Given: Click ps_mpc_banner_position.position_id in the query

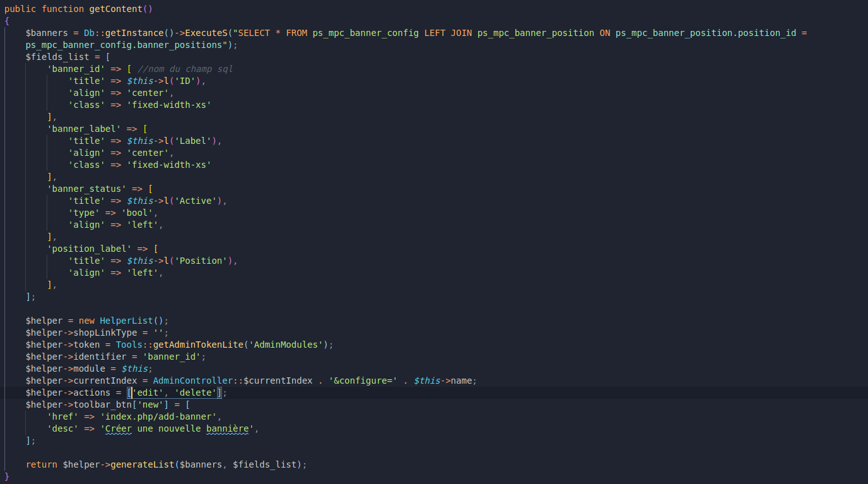Looking at the screenshot, I should tap(705, 33).
